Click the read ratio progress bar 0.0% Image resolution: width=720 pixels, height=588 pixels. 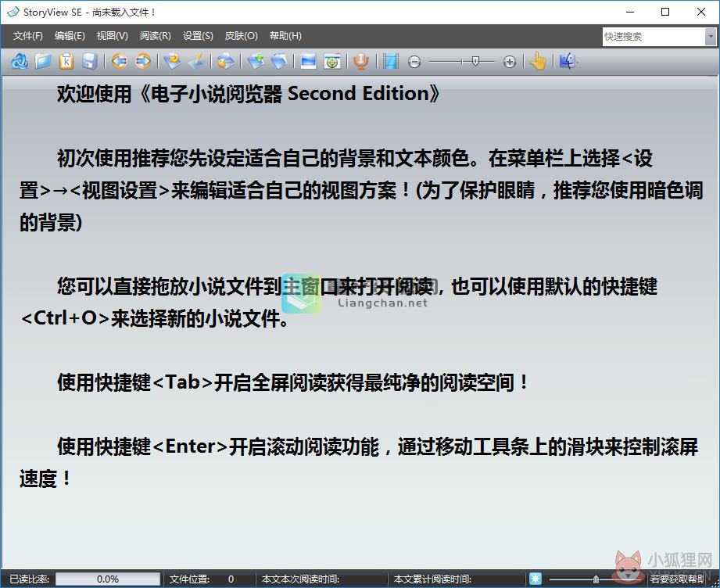tap(108, 579)
